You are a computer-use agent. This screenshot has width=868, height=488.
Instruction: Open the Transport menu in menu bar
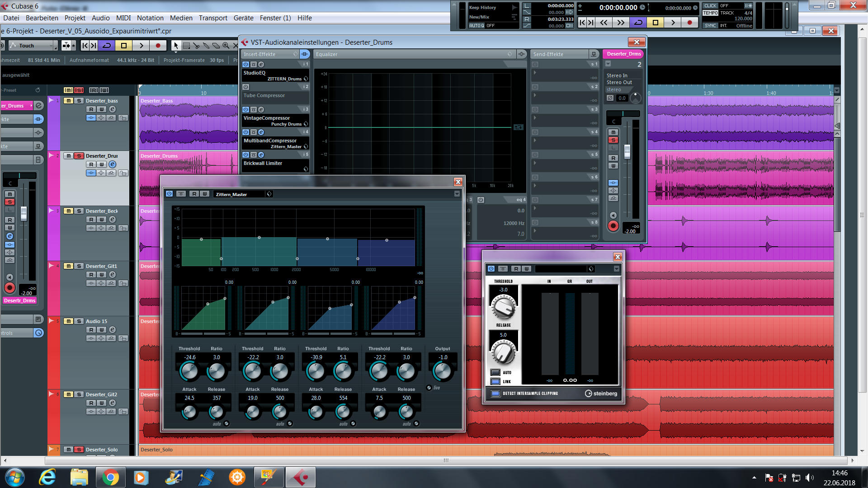pyautogui.click(x=213, y=18)
